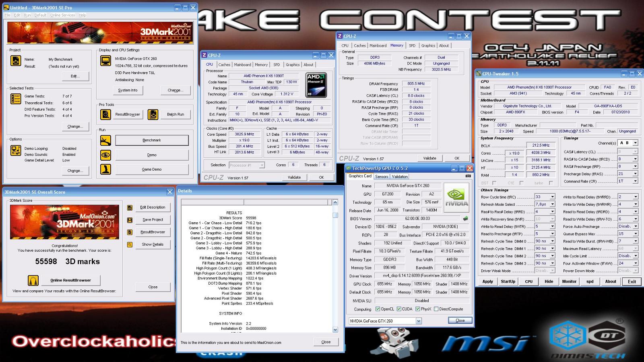
Task: Click the Selected Tests checklist icon
Action: click(16, 98)
